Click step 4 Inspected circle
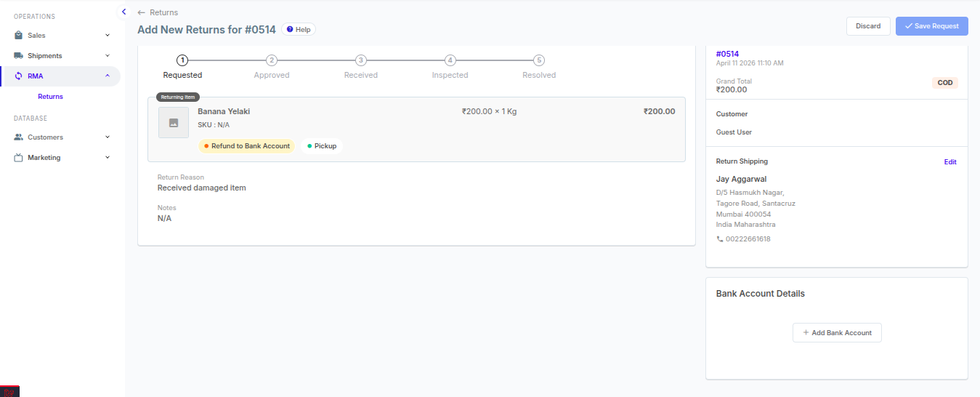980x397 pixels. 450,60
